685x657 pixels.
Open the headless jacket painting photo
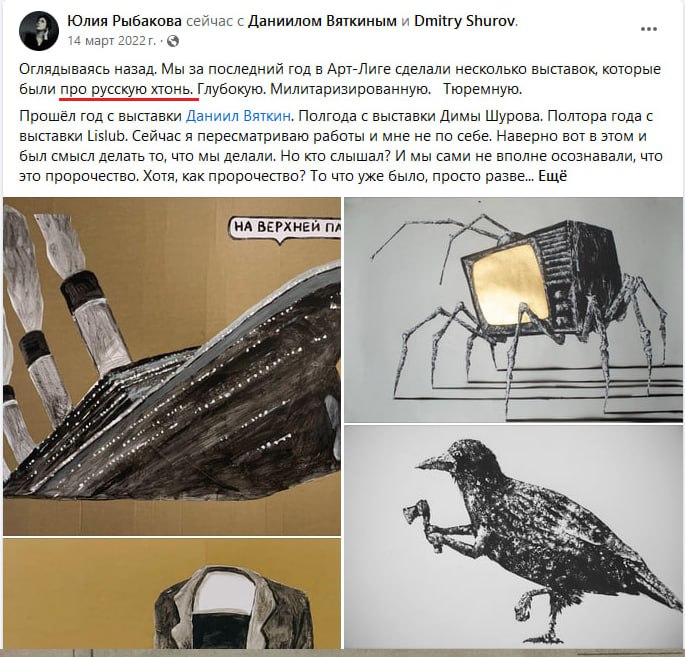click(x=172, y=593)
